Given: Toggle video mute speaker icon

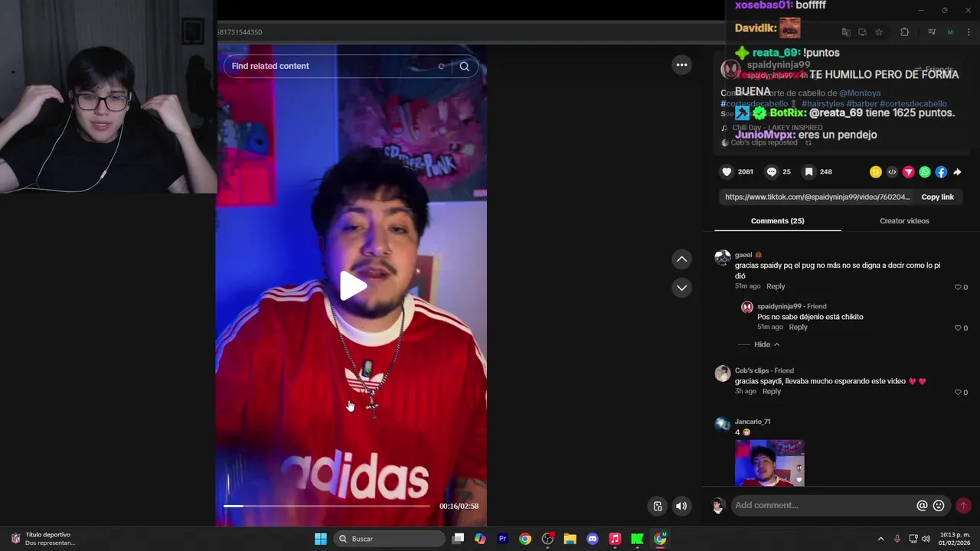Looking at the screenshot, I should (x=681, y=506).
